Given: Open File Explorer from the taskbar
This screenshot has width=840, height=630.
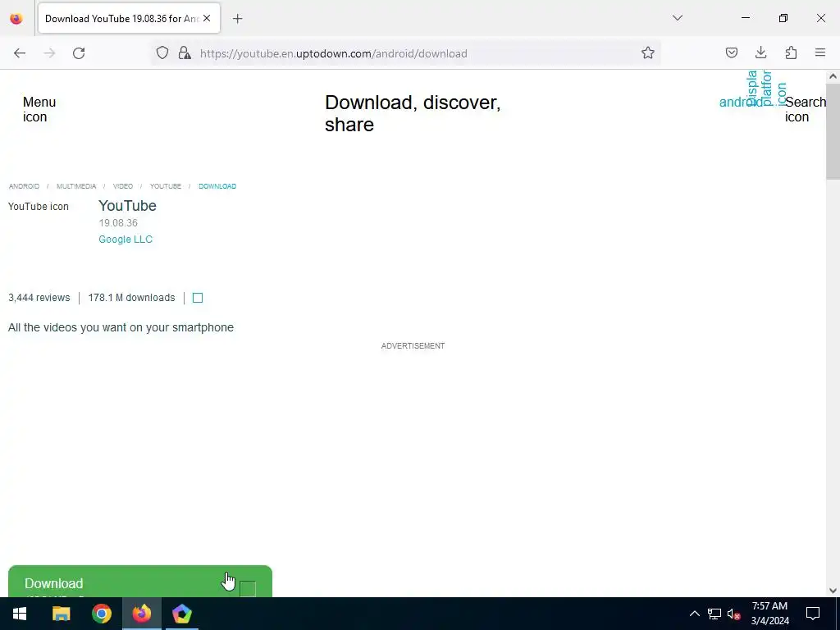Looking at the screenshot, I should pyautogui.click(x=61, y=614).
